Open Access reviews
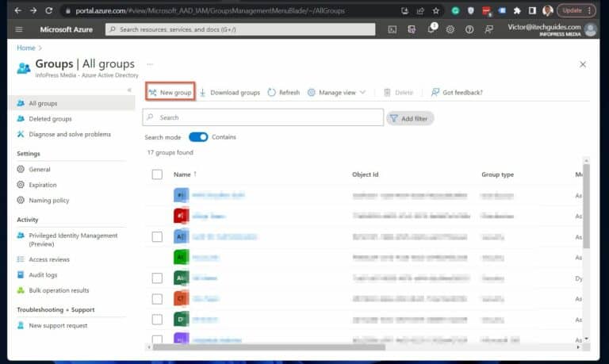This screenshot has width=609, height=364. click(x=49, y=259)
